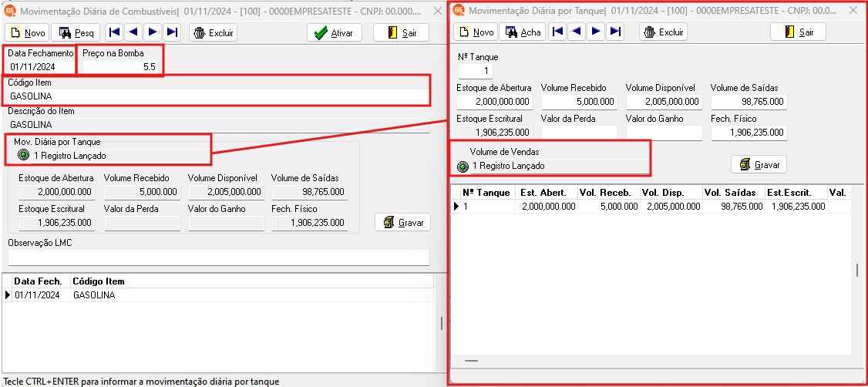Click the Código Item field

[x=219, y=96]
